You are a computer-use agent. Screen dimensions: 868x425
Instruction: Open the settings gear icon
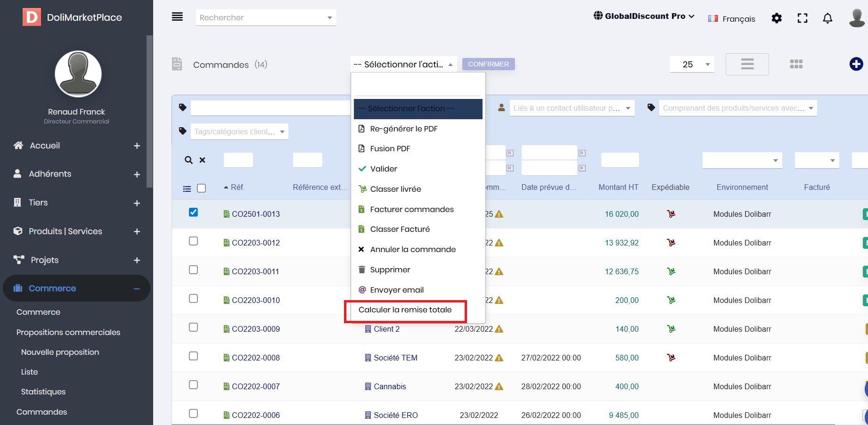click(x=777, y=18)
